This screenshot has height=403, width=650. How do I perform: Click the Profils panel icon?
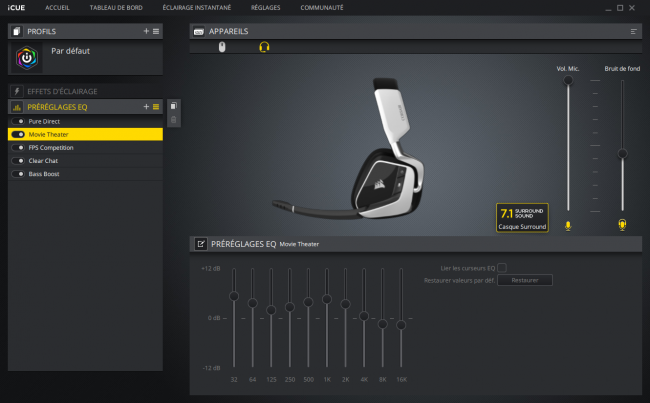click(x=16, y=31)
